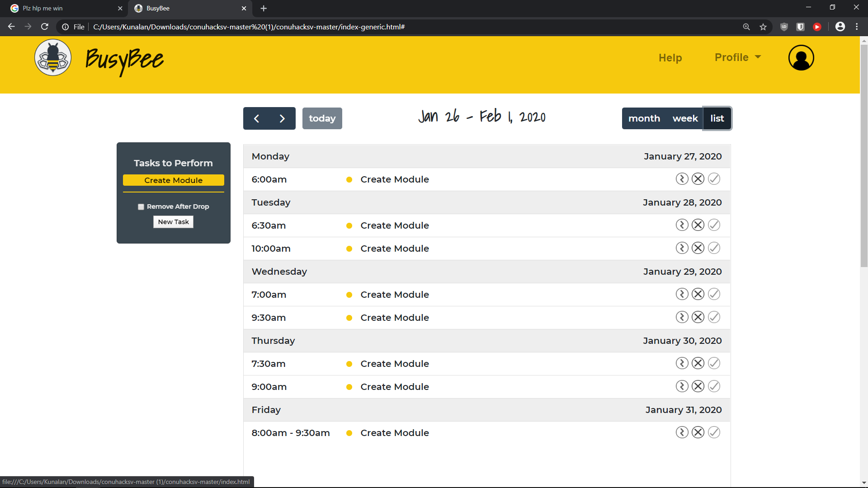This screenshot has width=868, height=488.
Task: Click the checkmark icon on Wednesday 7:00am task
Action: (714, 294)
